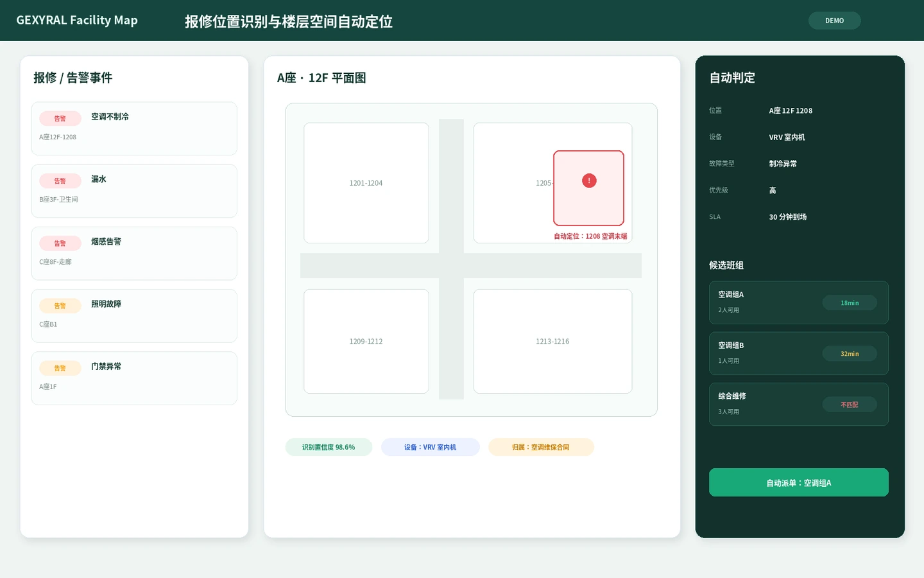The width and height of the screenshot is (924, 578).
Task: Click the DEMO badge in the header
Action: tap(834, 21)
